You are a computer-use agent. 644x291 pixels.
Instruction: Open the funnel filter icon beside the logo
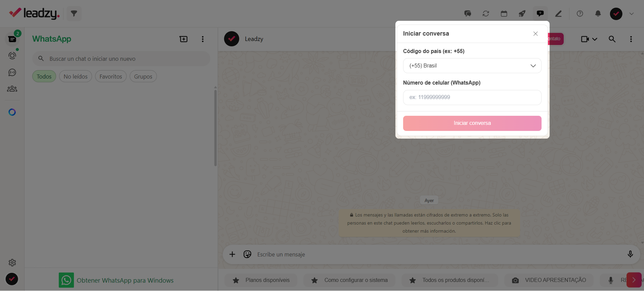[x=74, y=14]
